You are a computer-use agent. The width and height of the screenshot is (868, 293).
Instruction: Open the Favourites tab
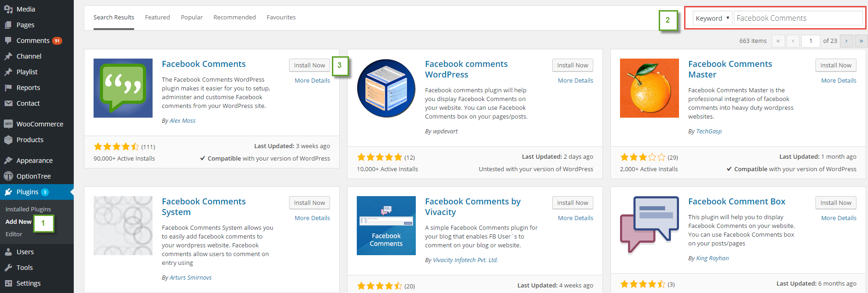[x=281, y=18]
